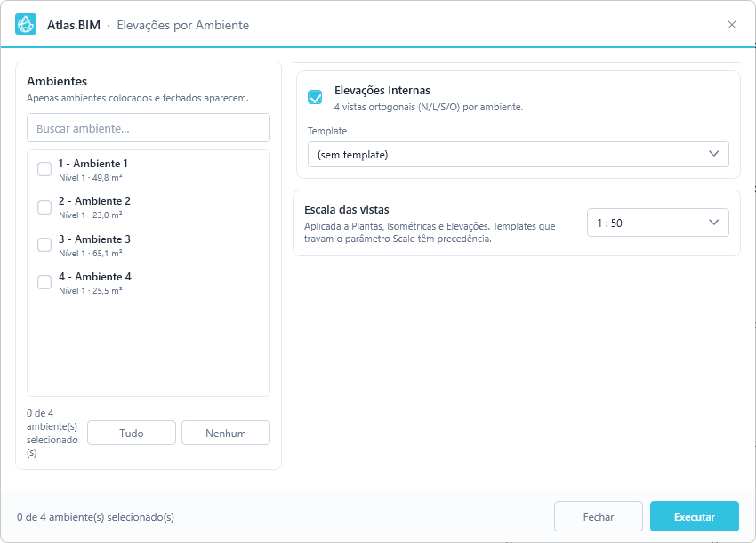This screenshot has width=756, height=543.
Task: Click the 'Atlas.BIM' title text
Action: point(74,25)
